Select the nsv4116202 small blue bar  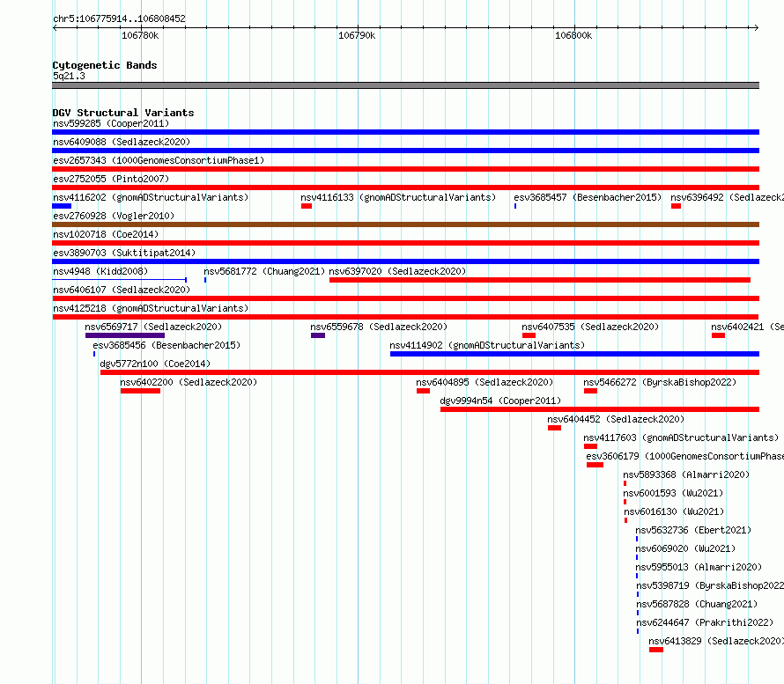[62, 206]
